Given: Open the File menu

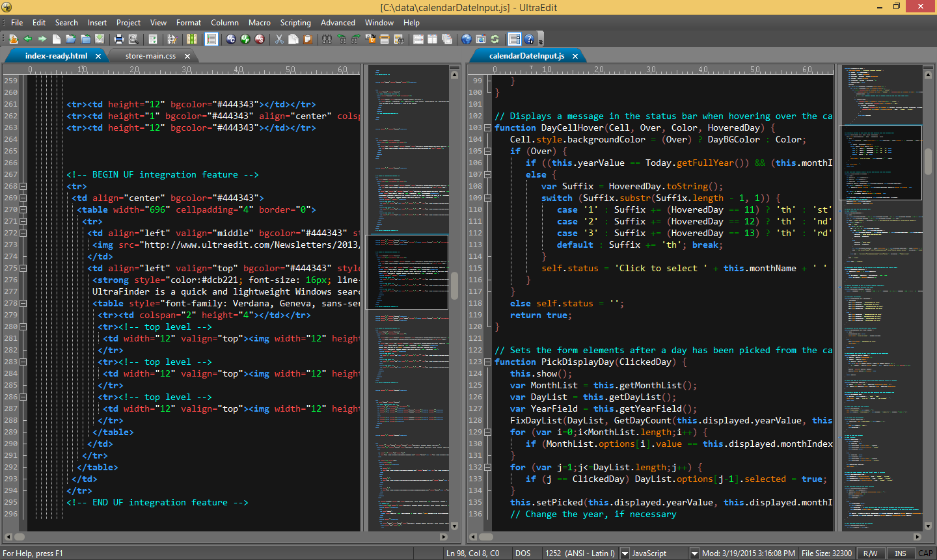Looking at the screenshot, I should pyautogui.click(x=17, y=22).
